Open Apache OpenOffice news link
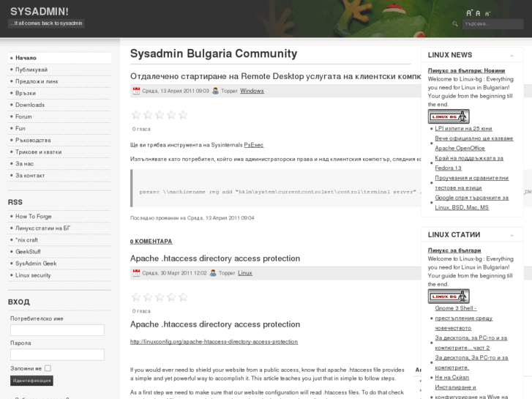The height and width of the screenshot is (399, 532). coord(474,143)
